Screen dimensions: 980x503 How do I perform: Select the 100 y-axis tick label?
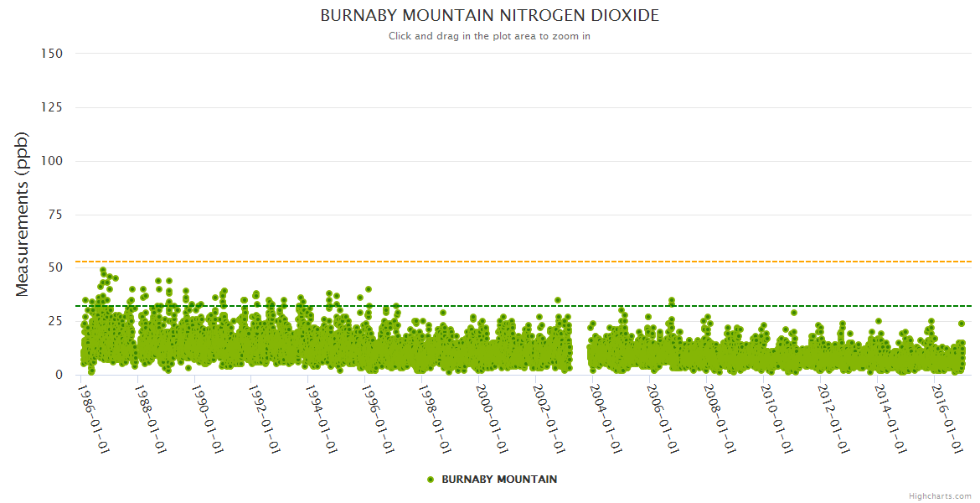click(52, 161)
